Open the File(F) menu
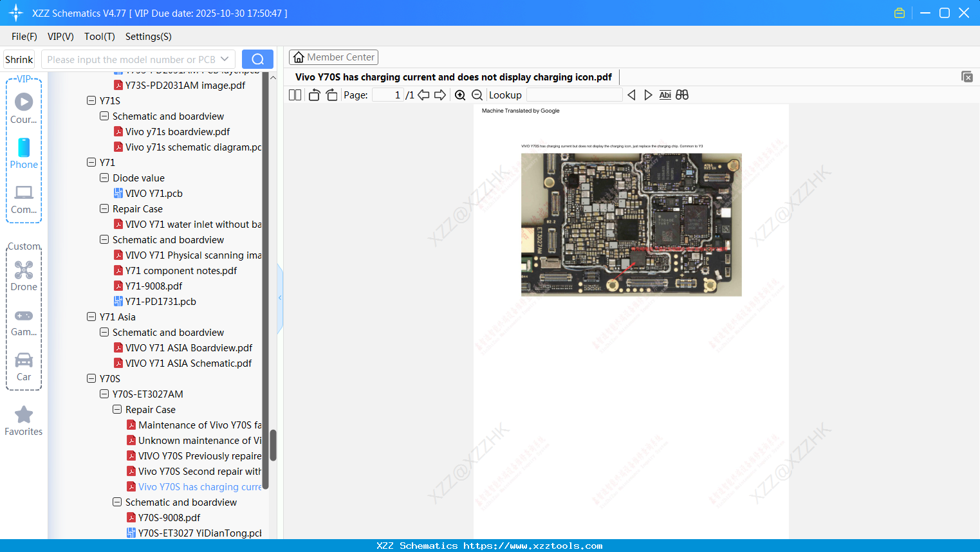 pos(24,37)
